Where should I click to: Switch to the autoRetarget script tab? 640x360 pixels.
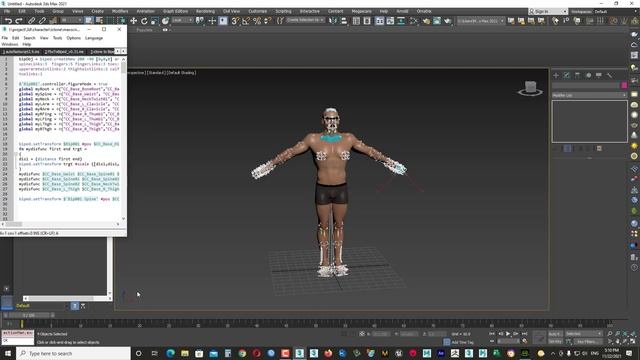[x=22, y=52]
